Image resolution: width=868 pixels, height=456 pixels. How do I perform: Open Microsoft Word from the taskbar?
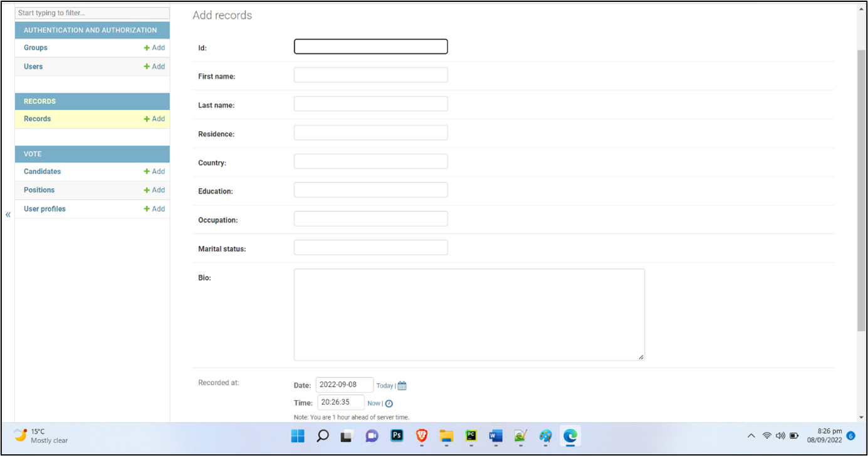[x=495, y=436]
